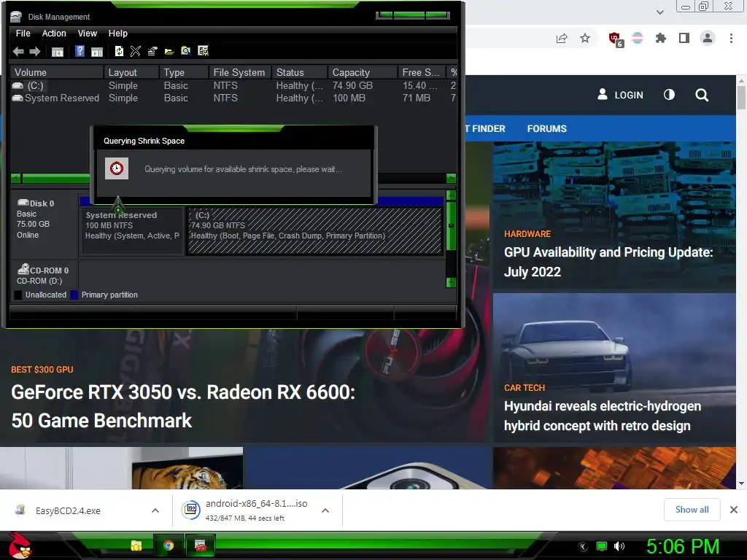
Task: Bookmark this page with the star icon
Action: tap(585, 38)
